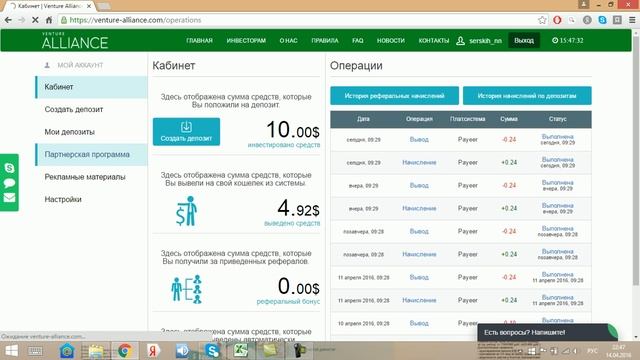Viewport: 640px width, 360px height.
Task: Click the инвестировано средств link
Action: 284,145
